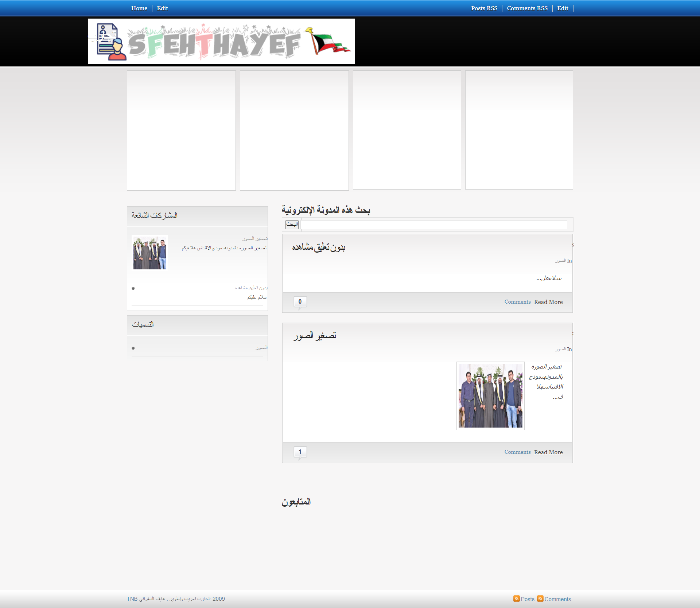Click the 0 comments bubble icon

tap(300, 302)
